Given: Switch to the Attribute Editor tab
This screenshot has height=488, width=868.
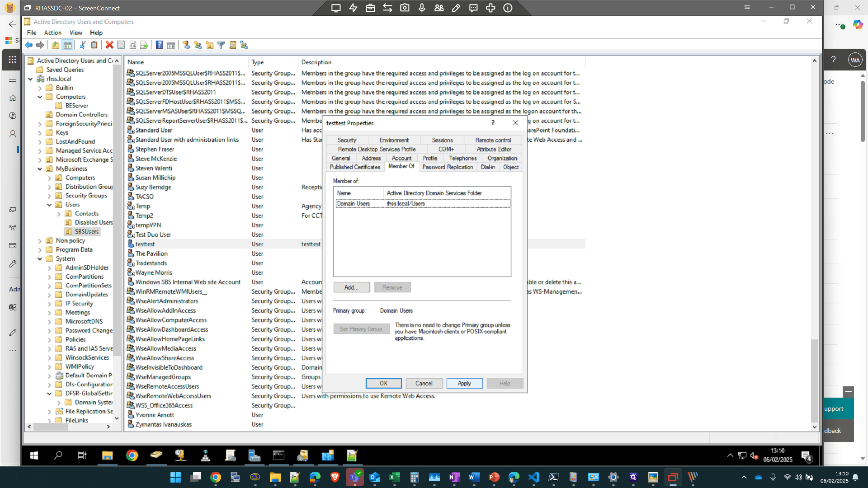Looking at the screenshot, I should (x=494, y=149).
